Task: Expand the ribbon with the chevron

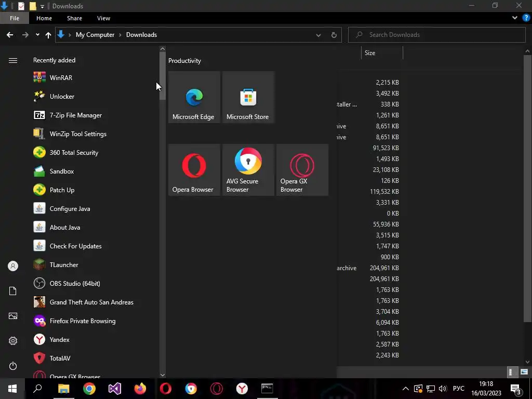Action: pos(515,18)
